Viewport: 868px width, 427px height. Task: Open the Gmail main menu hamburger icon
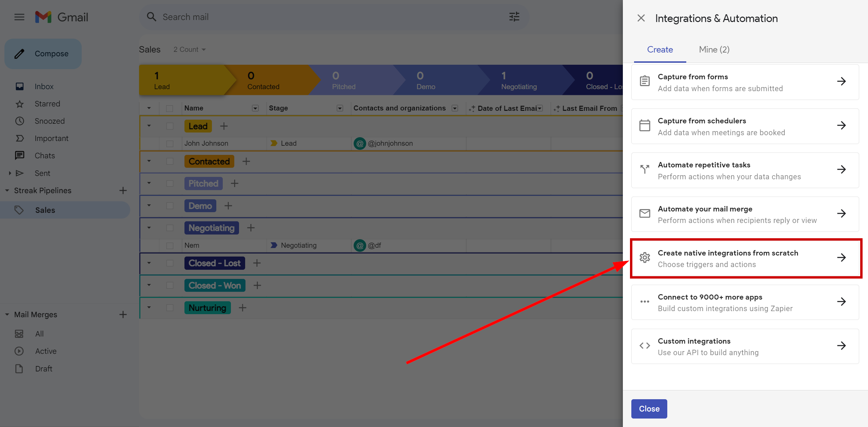click(19, 17)
